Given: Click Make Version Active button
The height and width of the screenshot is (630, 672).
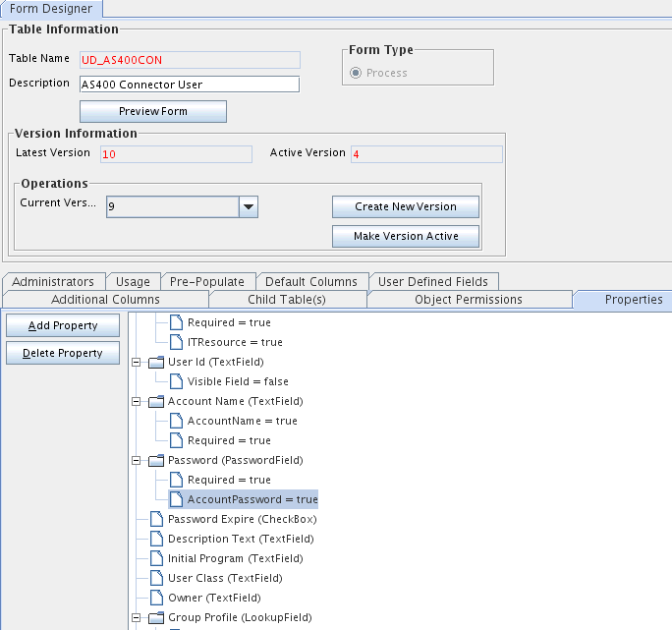Looking at the screenshot, I should (406, 236).
